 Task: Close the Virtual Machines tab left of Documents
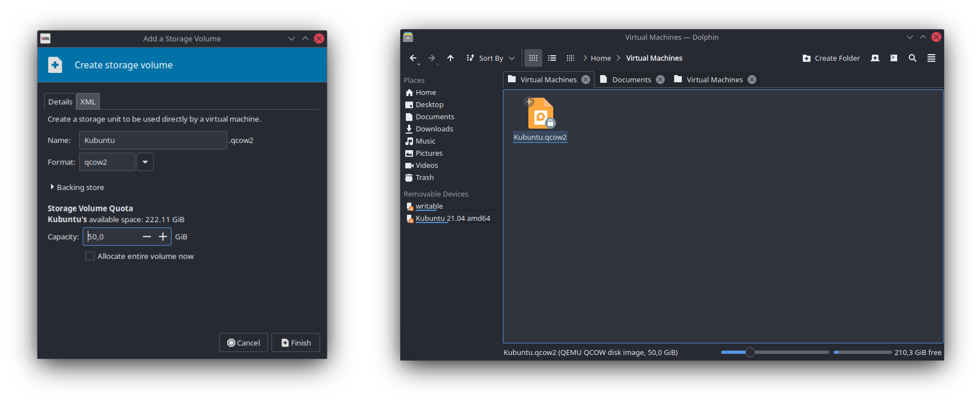coord(586,79)
